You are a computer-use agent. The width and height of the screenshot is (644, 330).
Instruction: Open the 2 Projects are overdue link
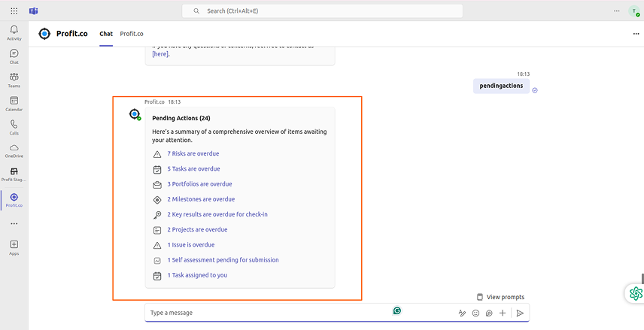pos(197,229)
